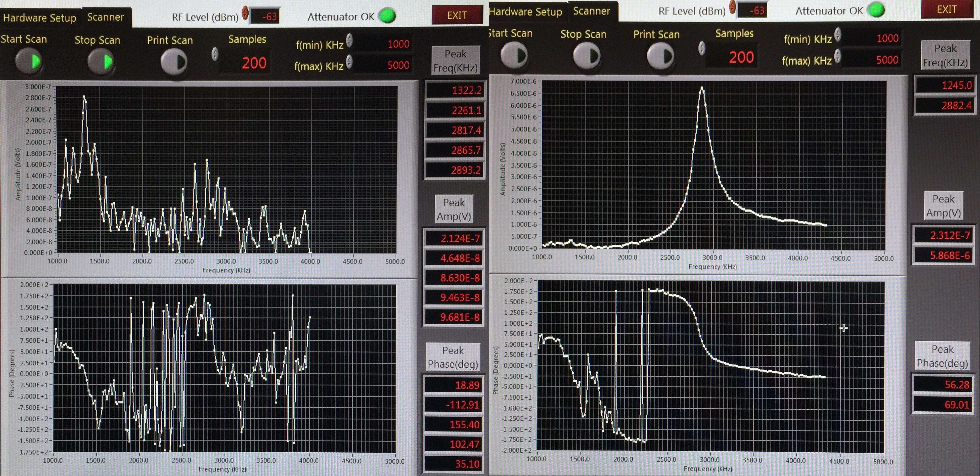Viewport: 980px width, 476px height.
Task: Switch to the right Scanner tab
Action: tap(592, 11)
